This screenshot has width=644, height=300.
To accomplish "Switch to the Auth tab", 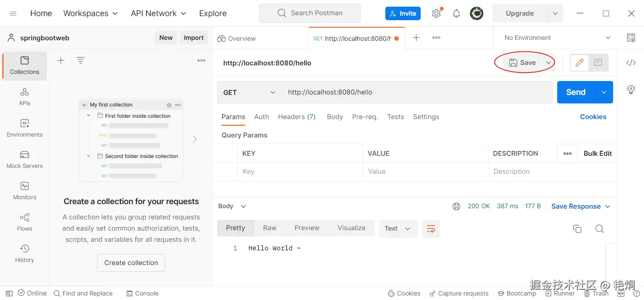I will 262,117.
